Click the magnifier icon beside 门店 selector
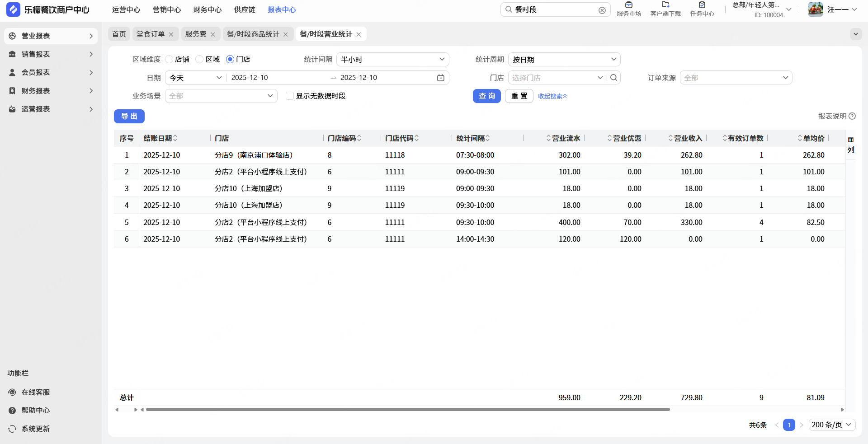 [x=613, y=78]
